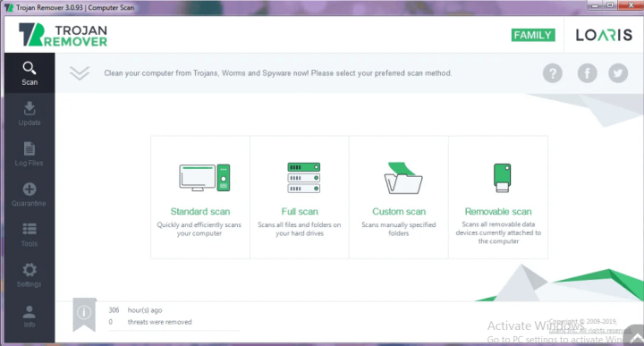Click the help question mark icon

[553, 73]
